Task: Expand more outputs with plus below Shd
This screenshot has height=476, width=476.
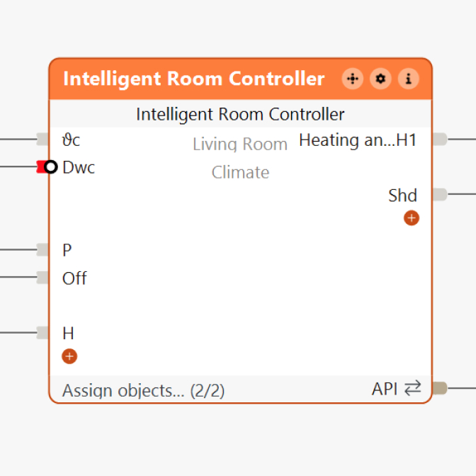Action: [412, 217]
